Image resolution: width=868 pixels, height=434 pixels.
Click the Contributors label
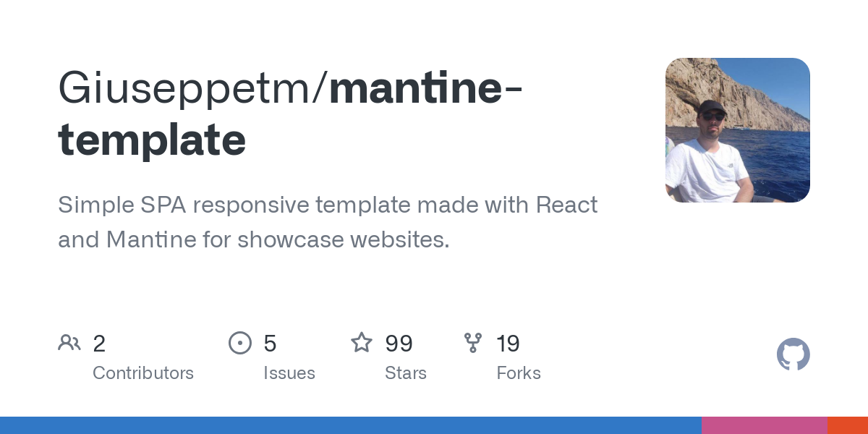point(143,373)
